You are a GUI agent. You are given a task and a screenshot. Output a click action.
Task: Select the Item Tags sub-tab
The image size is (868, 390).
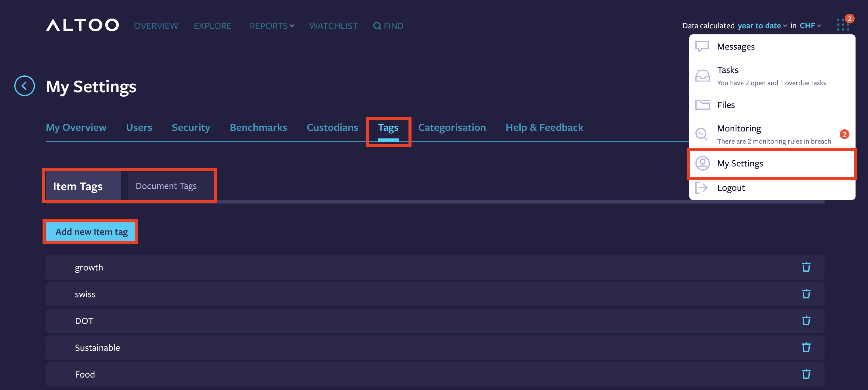[x=83, y=186]
